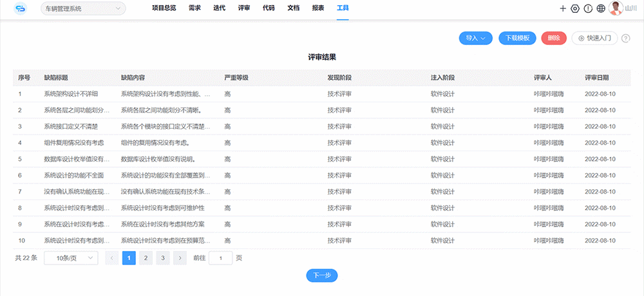644x296 pixels.
Task: Open the 车辆管理系统 project dropdown
Action: coord(83,8)
